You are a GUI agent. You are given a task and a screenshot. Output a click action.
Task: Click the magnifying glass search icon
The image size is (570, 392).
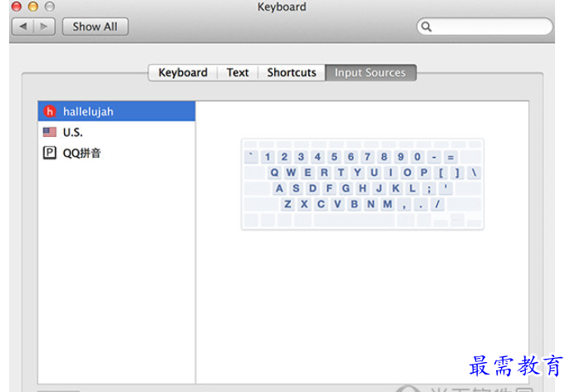426,27
